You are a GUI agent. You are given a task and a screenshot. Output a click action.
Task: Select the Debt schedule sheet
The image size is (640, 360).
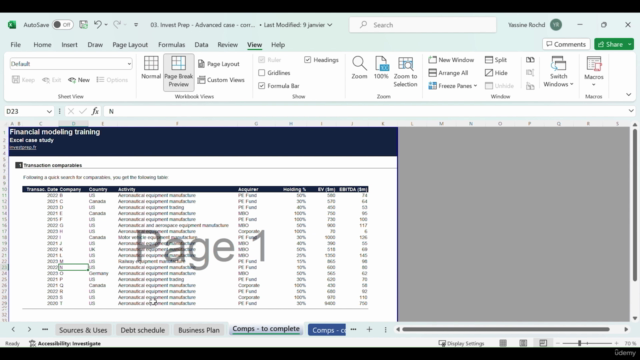tap(142, 330)
